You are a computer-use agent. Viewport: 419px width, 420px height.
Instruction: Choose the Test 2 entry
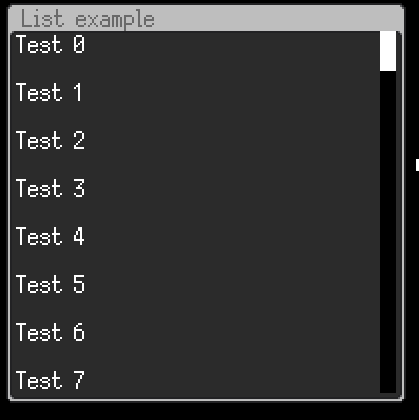[x=195, y=140]
